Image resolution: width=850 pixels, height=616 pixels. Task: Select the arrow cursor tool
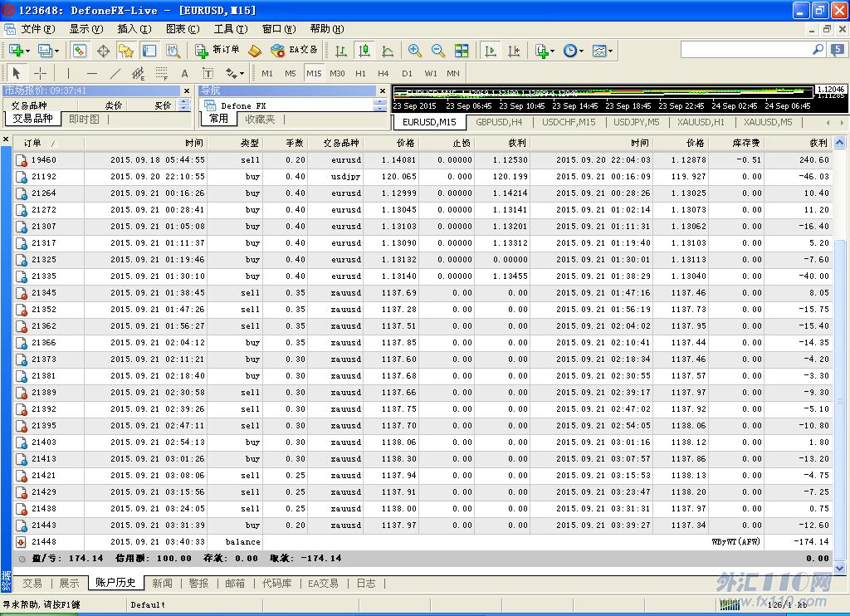[17, 73]
